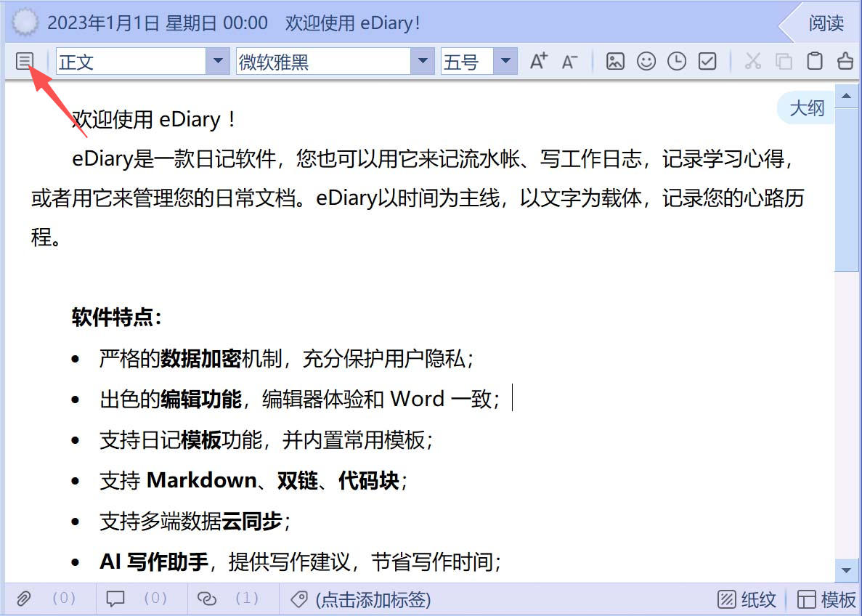Viewport: 862px width, 616px height.
Task: Click the bold word 代码块
Action: [x=369, y=480]
